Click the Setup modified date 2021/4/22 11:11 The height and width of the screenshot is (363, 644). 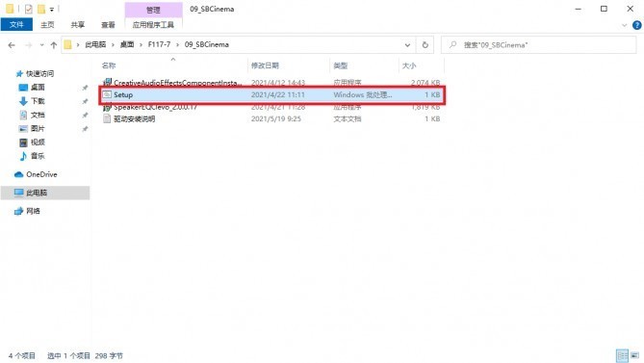pos(278,95)
